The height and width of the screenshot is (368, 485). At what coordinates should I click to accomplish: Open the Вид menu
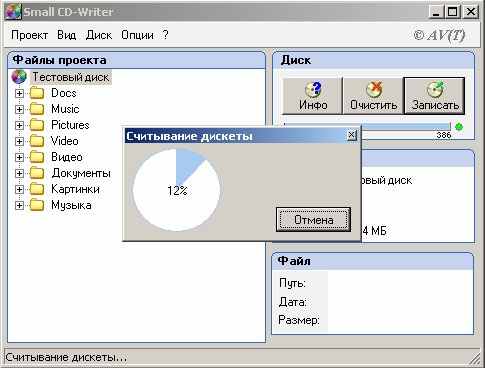tap(66, 35)
